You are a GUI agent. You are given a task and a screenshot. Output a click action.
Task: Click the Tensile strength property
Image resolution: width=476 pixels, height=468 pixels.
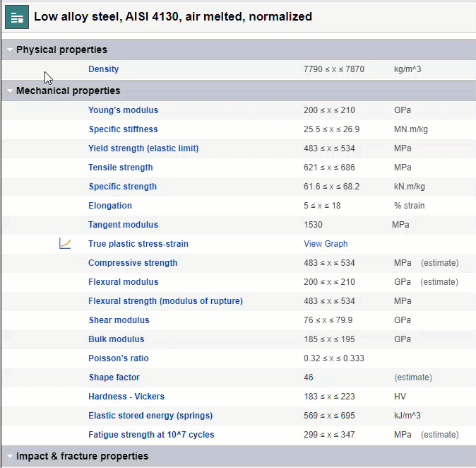120,168
